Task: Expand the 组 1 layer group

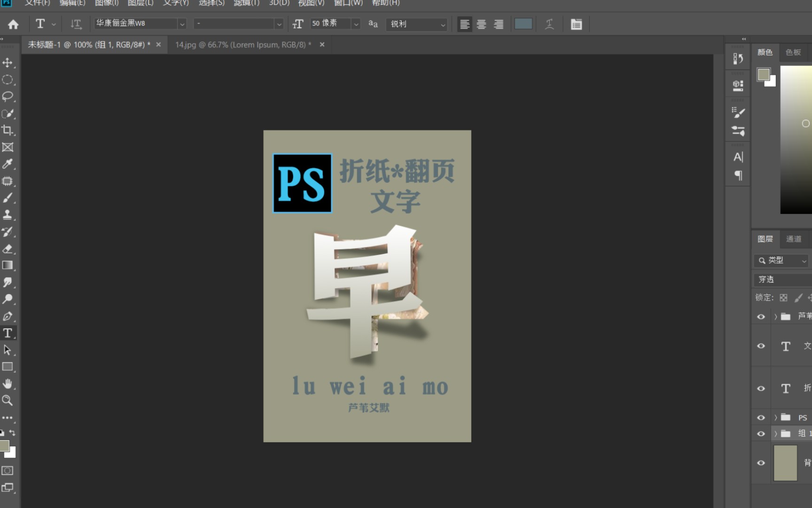Action: click(x=775, y=433)
